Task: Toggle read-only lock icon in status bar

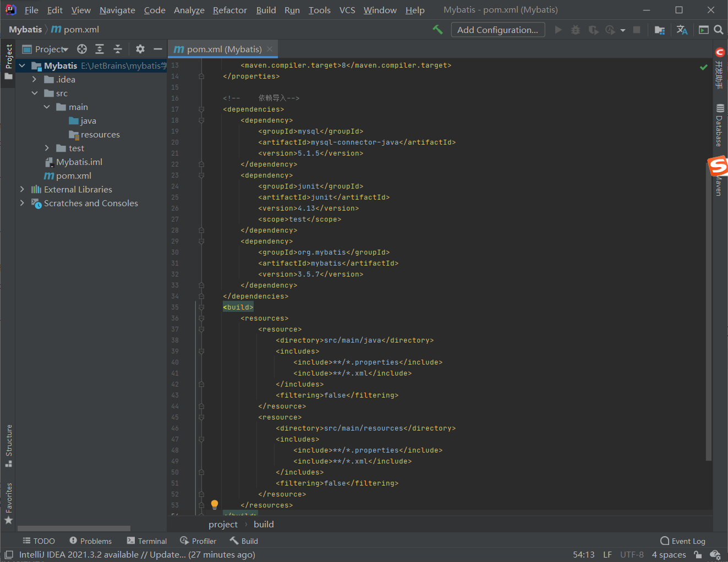Action: [698, 555]
